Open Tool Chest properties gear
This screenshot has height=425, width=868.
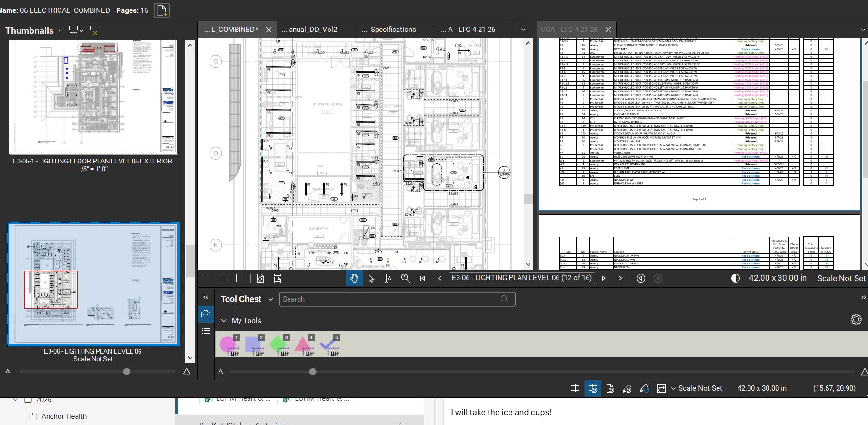[856, 320]
